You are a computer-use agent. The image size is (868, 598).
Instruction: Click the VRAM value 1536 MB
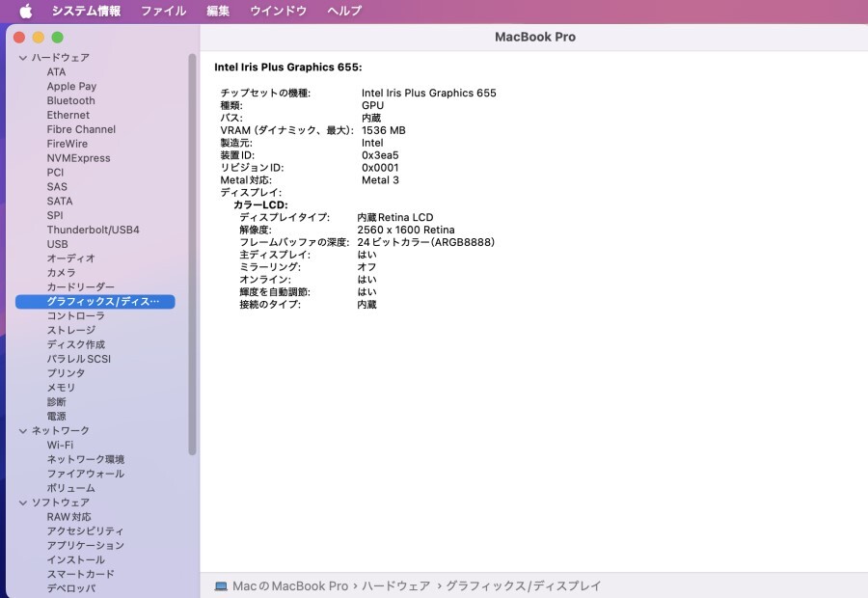384,130
